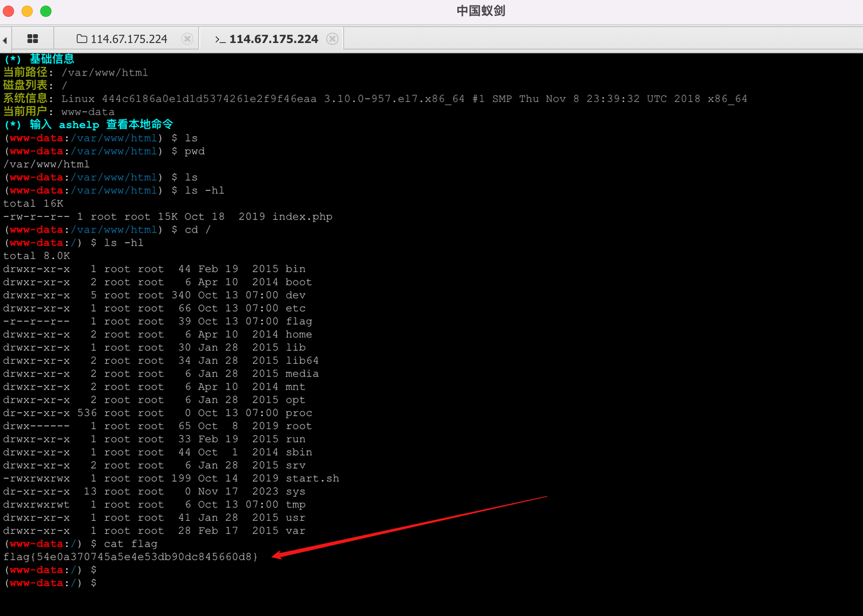Click the left arrow at the tab bar edge
This screenshot has height=616, width=863.
point(5,39)
